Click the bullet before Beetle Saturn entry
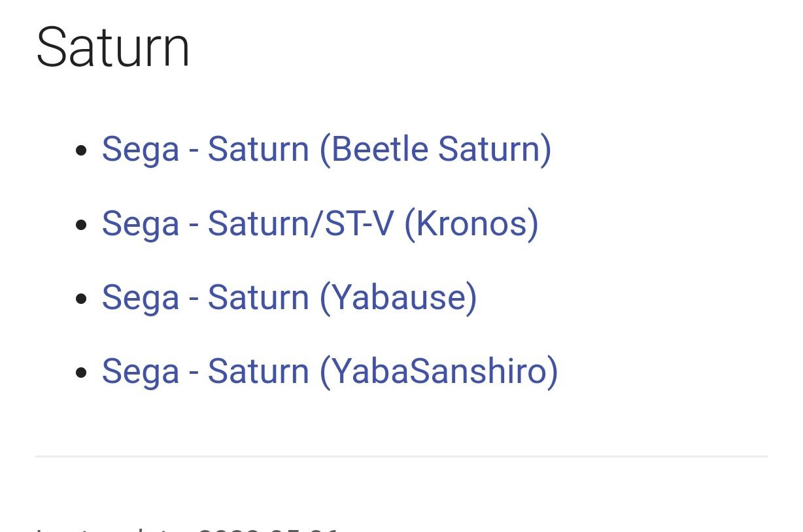Viewport: 803px width, 532px height. pyautogui.click(x=81, y=151)
